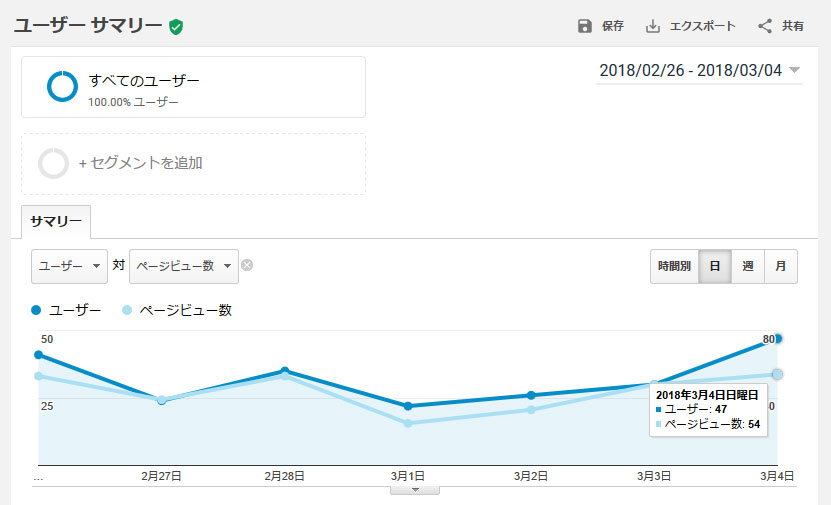Click the gray empty segment circle icon
The image size is (831, 505).
coord(54,163)
